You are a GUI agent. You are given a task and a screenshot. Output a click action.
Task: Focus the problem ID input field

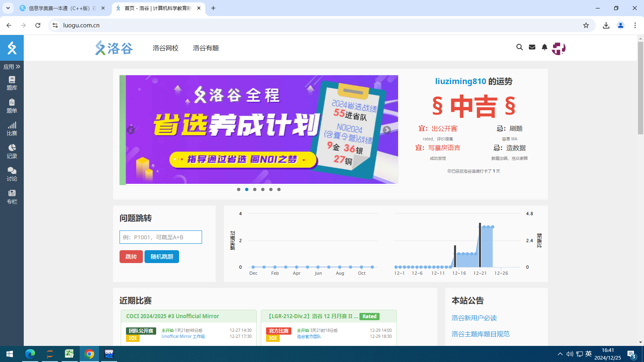[x=161, y=237]
